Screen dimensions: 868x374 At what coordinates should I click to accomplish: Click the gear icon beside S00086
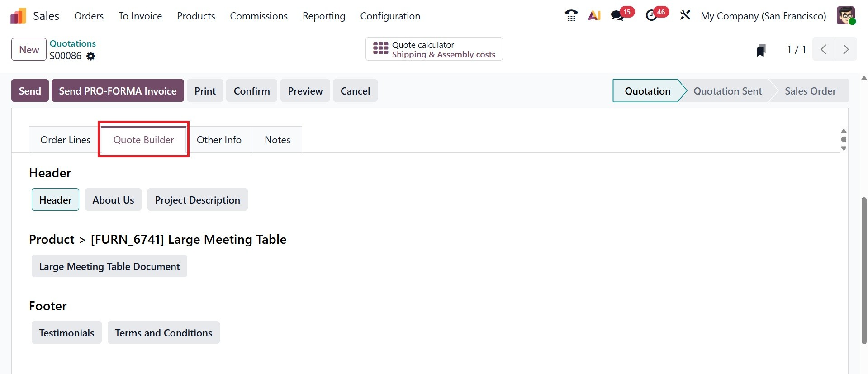(x=91, y=56)
